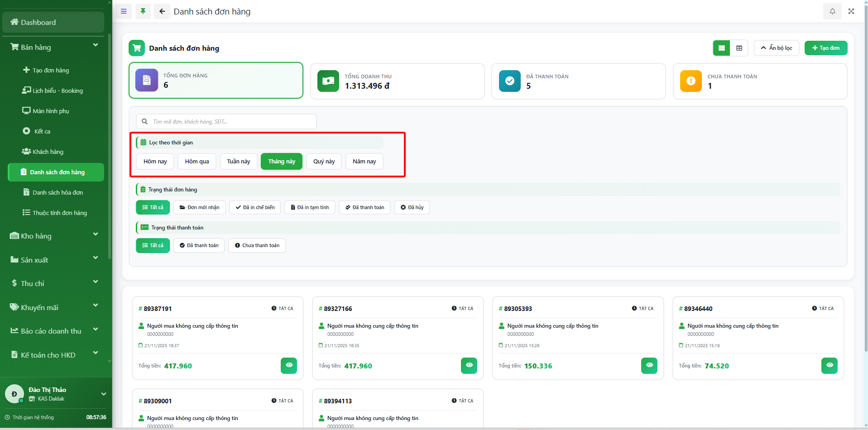Expand the 'Kho hàng' sidebar menu
This screenshot has height=430, width=868.
[53, 236]
